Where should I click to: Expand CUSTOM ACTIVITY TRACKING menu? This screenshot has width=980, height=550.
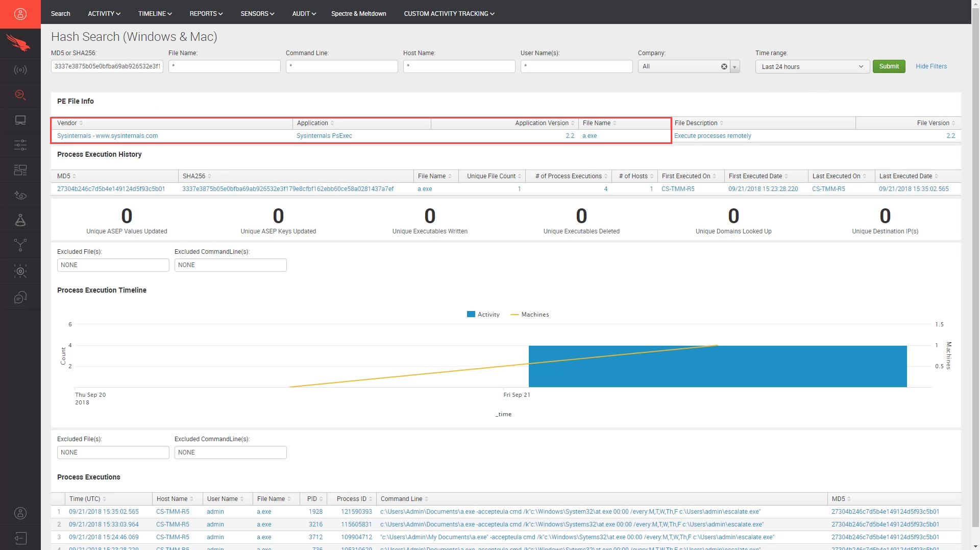tap(449, 14)
